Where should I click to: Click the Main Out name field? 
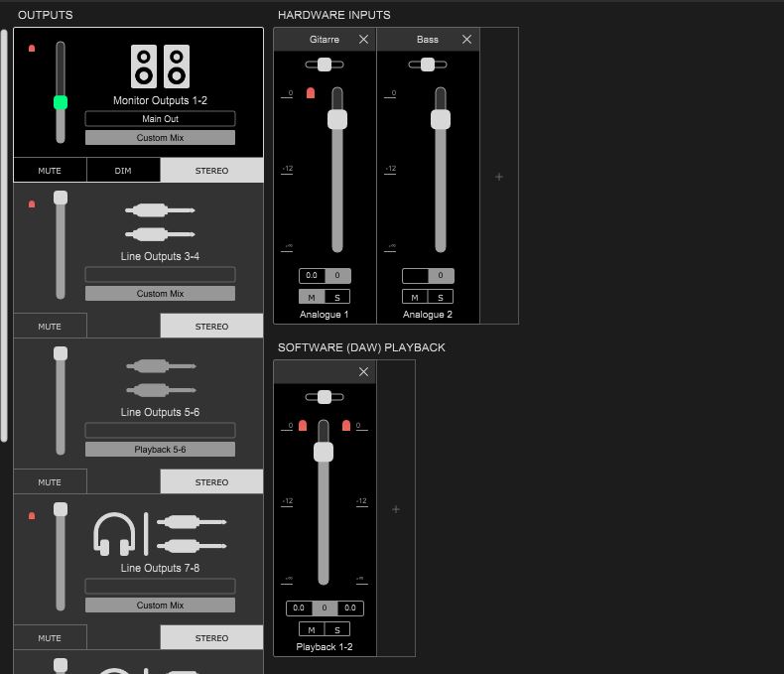[x=160, y=118]
